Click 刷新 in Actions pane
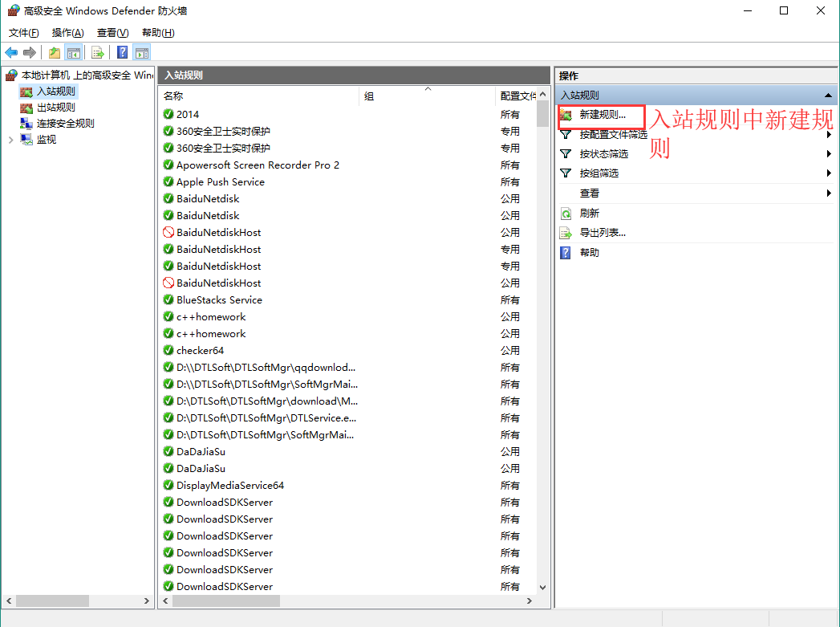The width and height of the screenshot is (840, 627). pos(590,214)
